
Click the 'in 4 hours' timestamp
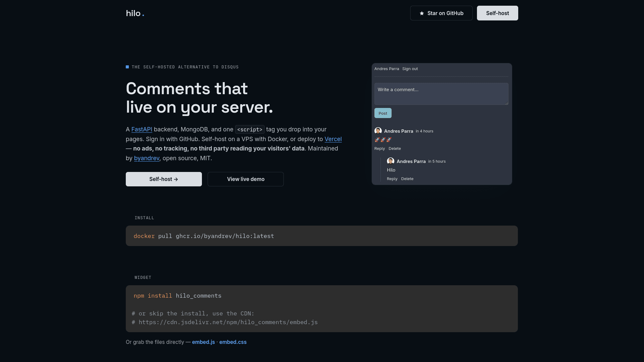424,131
